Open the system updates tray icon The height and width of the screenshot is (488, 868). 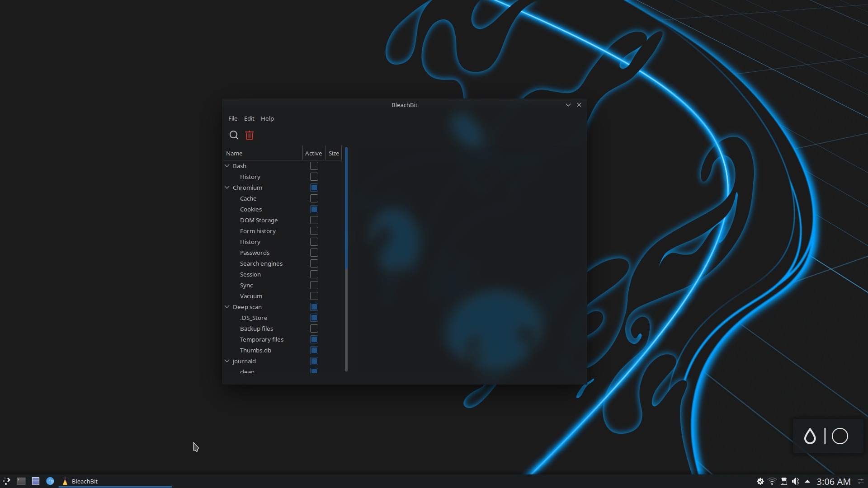760,481
